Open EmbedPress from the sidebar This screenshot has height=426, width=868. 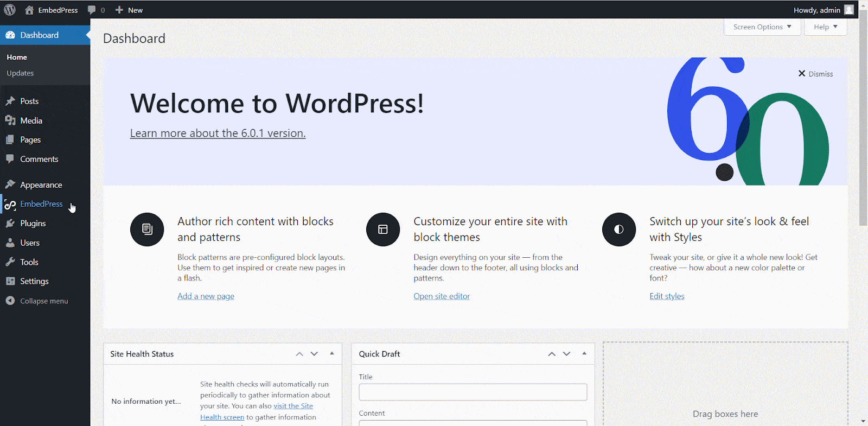point(41,204)
